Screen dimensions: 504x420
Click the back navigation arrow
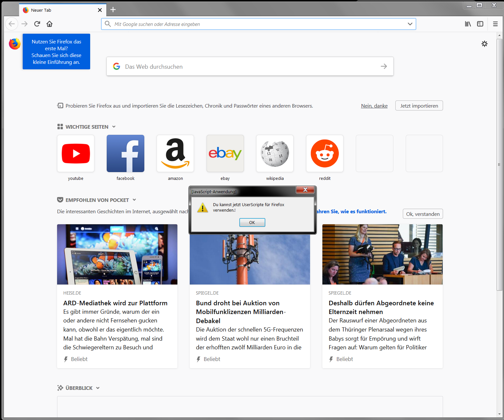[x=12, y=24]
